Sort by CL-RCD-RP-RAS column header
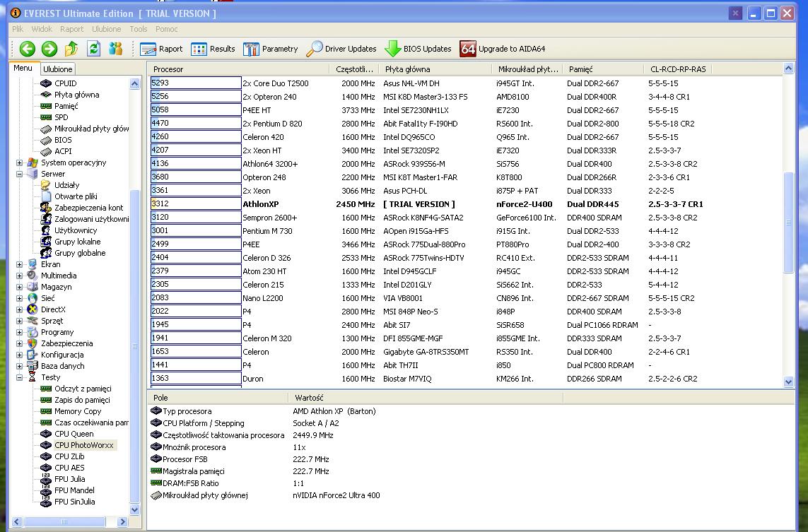This screenshot has height=532, width=808. pos(678,69)
